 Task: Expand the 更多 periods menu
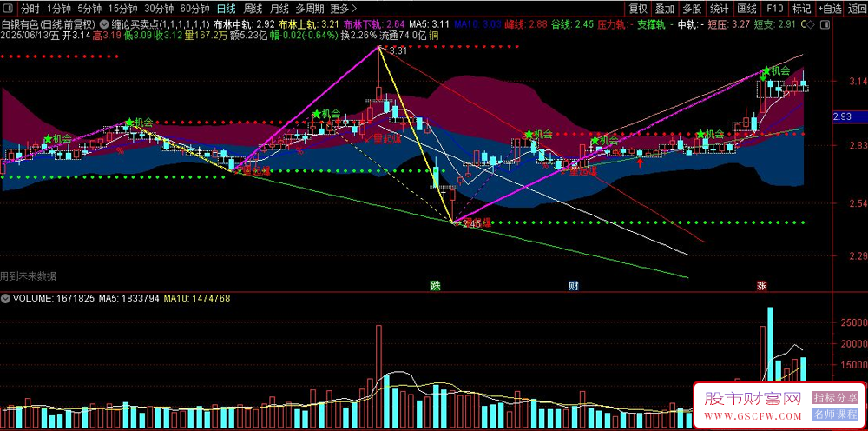tap(344, 9)
